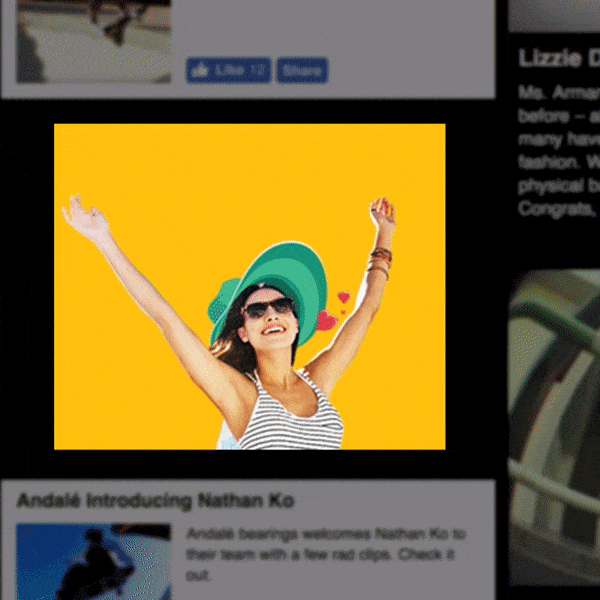Click the Facebook Like button
This screenshot has width=600, height=600.
coord(228,70)
